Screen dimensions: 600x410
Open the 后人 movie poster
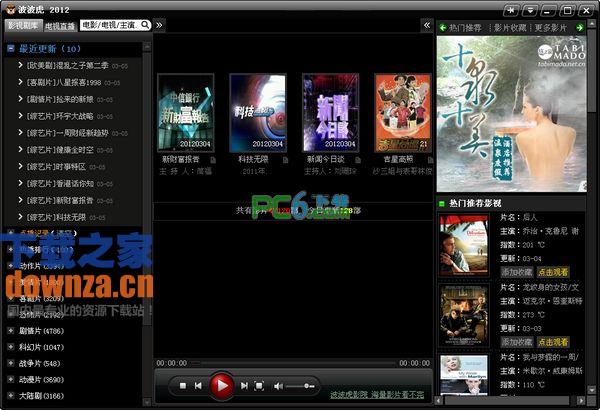[x=464, y=245]
